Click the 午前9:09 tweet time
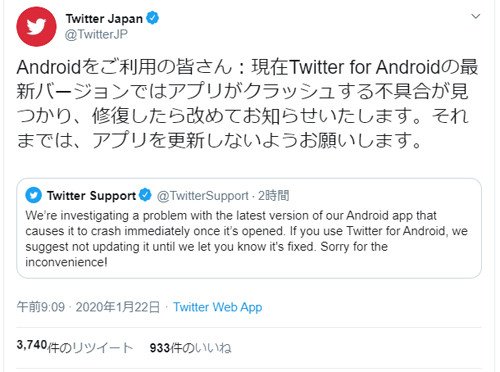Viewport: 500px width, 372px height. (41, 307)
